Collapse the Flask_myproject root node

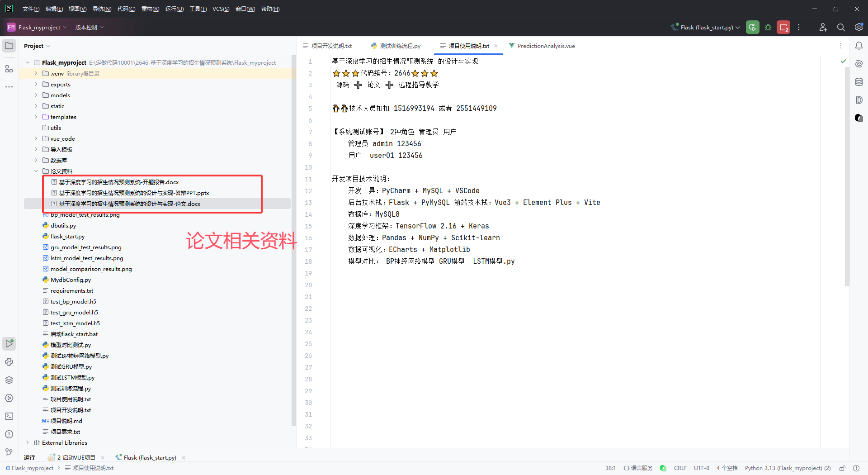[x=28, y=62]
